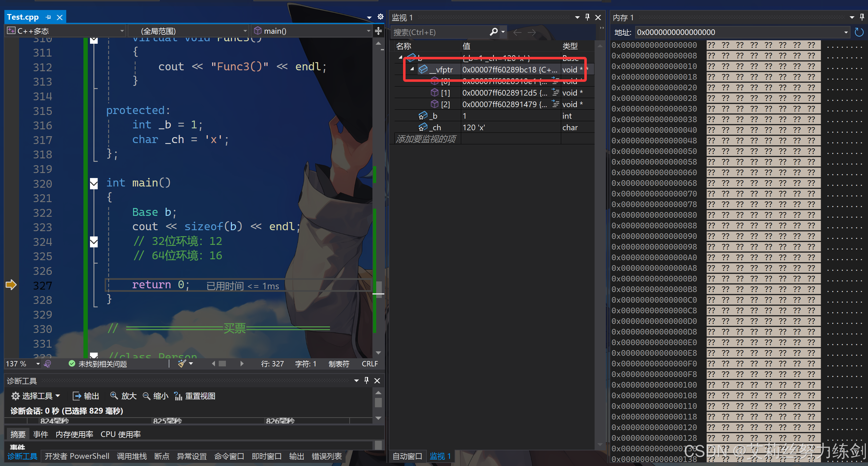
Task: Click the editor settings gear icon
Action: tap(381, 17)
